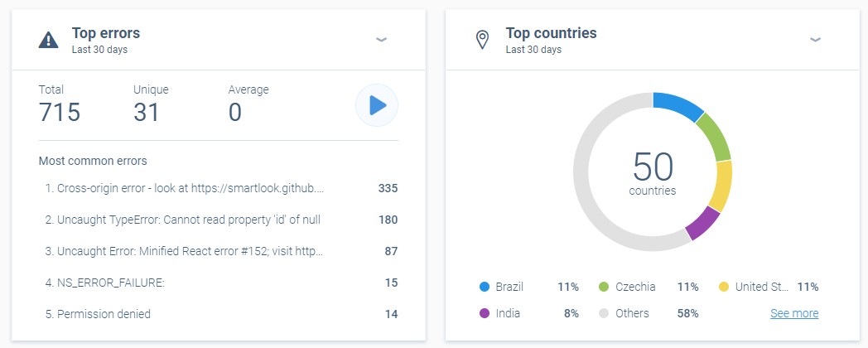Click the location pin icon beside Top countries
This screenshot has width=868, height=348.
(483, 40)
